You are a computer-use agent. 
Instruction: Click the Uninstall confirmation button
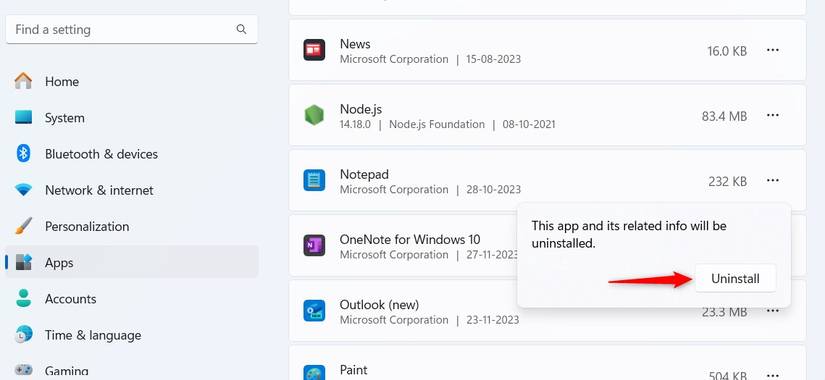[735, 278]
